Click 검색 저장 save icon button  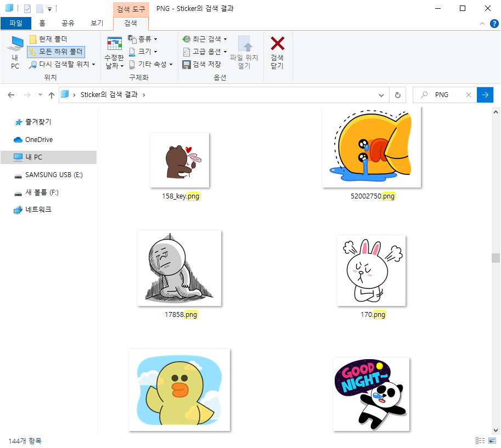pyautogui.click(x=201, y=65)
